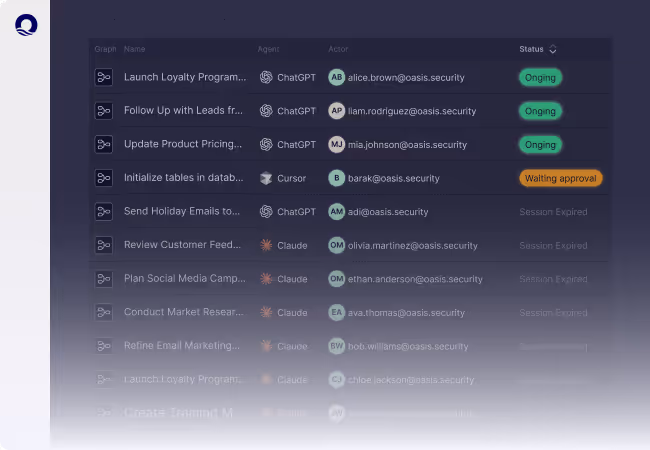Open graph icon for Conduct Market Resear row
Screen dimensions: 650x450
[104, 312]
